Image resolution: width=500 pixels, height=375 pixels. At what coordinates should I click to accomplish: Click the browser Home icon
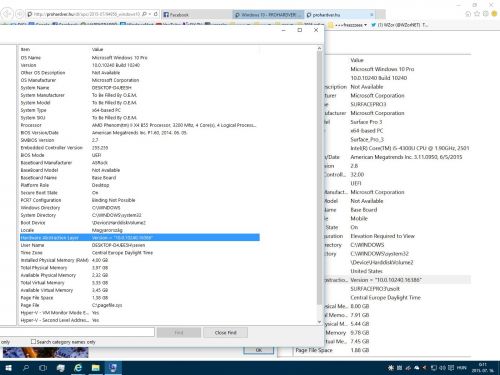pos(468,14)
